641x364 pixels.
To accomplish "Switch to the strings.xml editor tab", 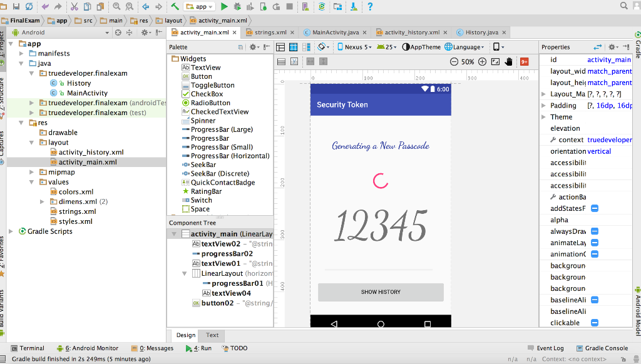I will pos(270,33).
